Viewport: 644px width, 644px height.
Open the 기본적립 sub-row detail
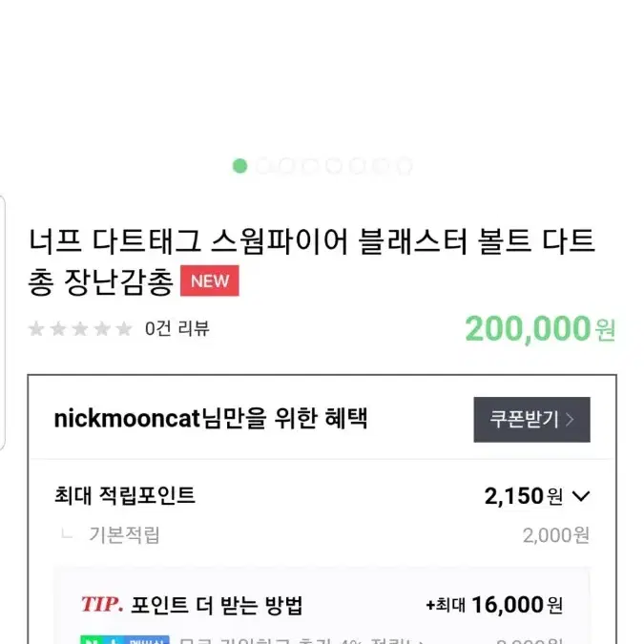coord(322,535)
